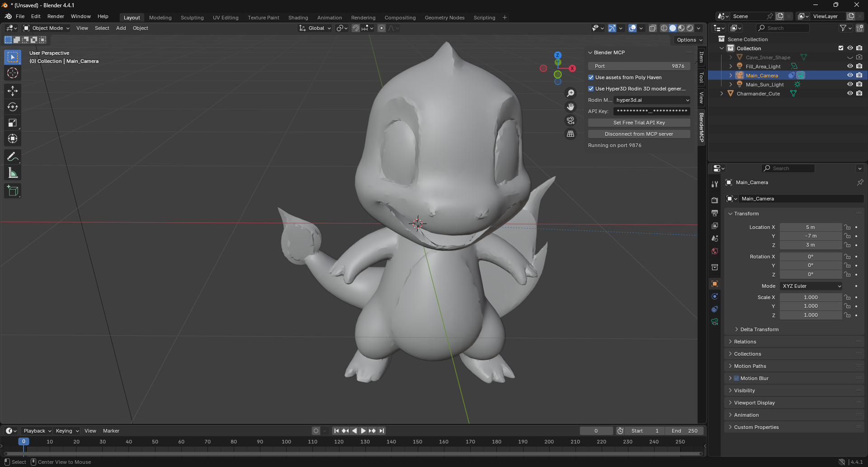Choose the Select Box tool
This screenshot has width=868, height=467.
[x=13, y=57]
